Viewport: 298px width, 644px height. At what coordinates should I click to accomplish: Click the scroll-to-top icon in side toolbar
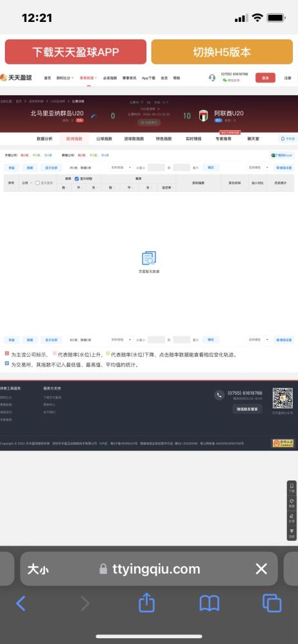point(292,533)
